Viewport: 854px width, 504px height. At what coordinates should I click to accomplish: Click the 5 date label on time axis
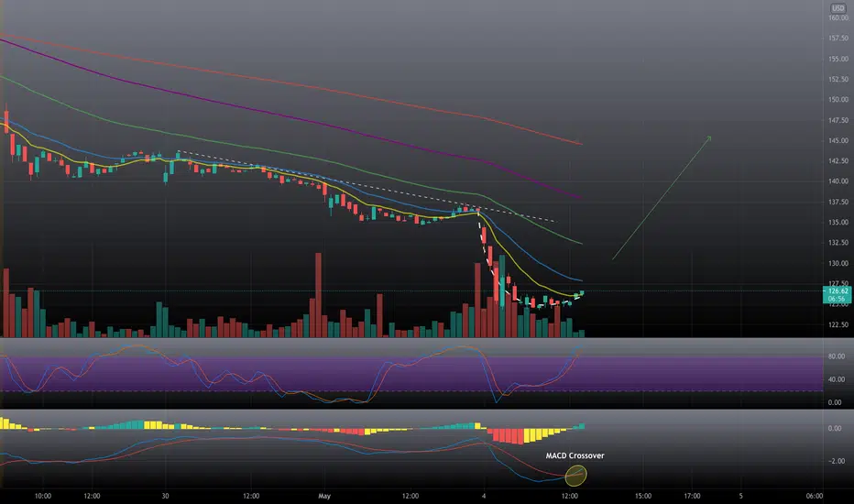click(740, 496)
